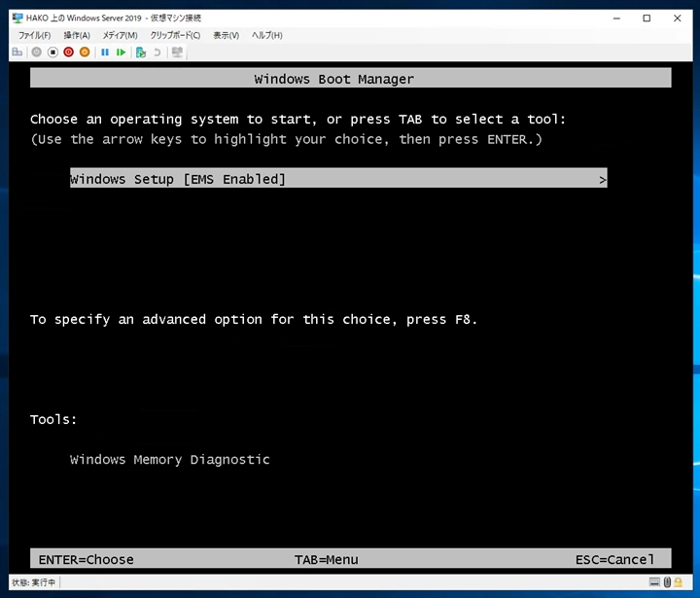Click the F8 advanced option line
Screen dimensions: 700x598
tap(254, 319)
